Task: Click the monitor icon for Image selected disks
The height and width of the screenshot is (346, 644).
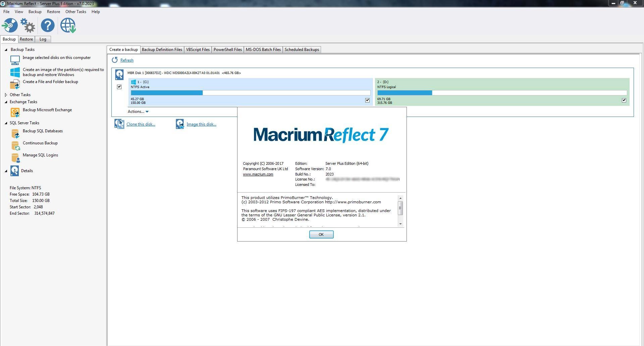Action: pos(15,60)
